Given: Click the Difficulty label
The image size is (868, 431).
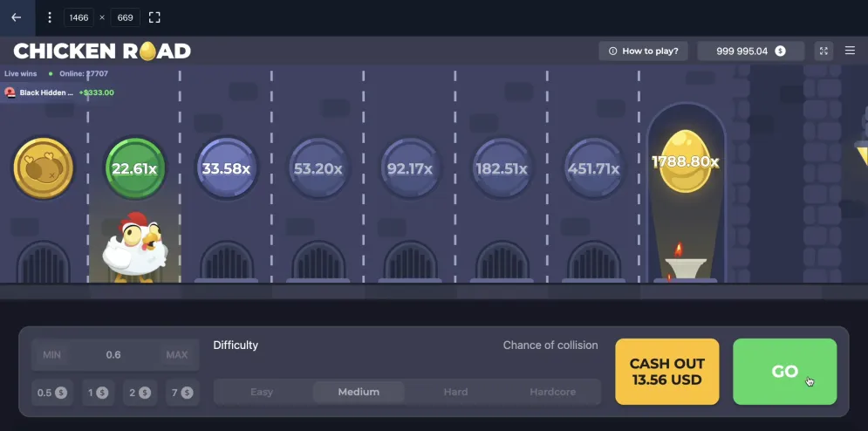Looking at the screenshot, I should pyautogui.click(x=236, y=345).
